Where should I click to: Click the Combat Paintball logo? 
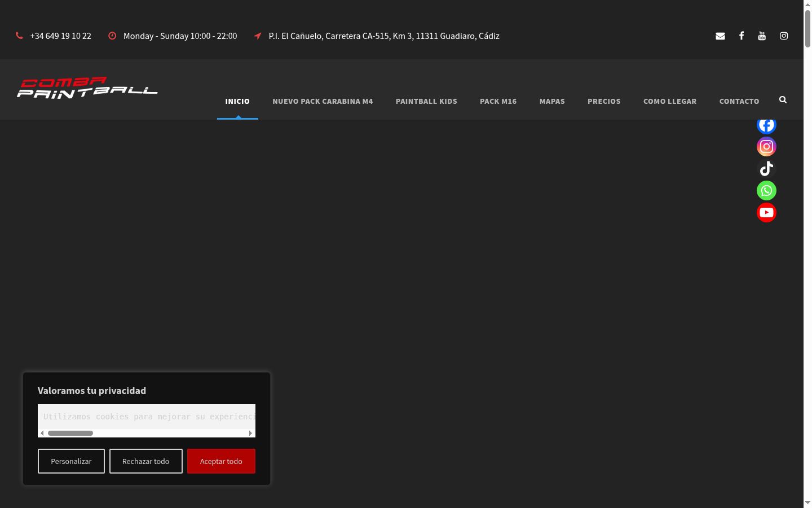pos(87,87)
